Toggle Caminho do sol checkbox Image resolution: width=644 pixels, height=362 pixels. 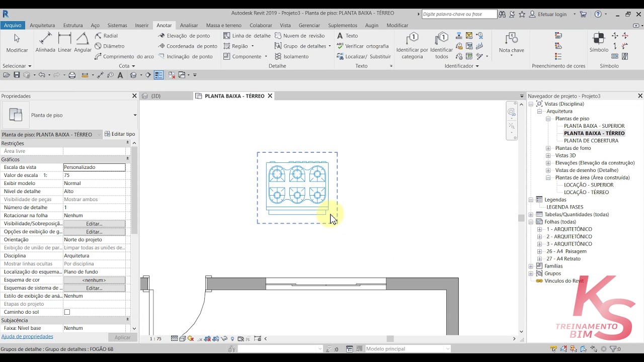point(67,312)
